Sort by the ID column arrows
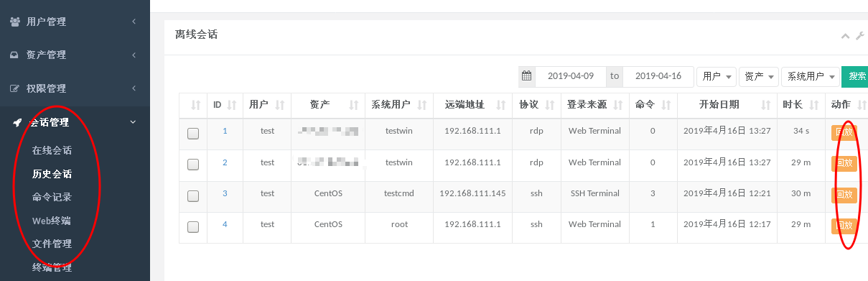 click(231, 105)
